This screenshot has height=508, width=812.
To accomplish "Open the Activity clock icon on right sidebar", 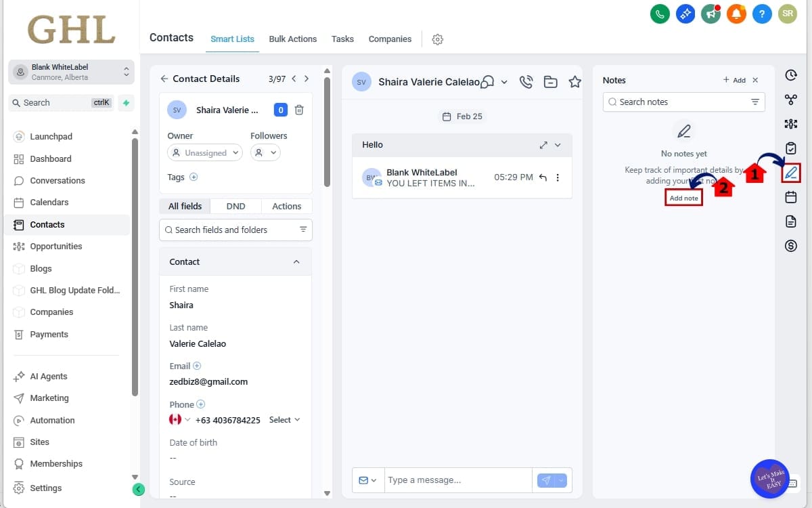I will coord(791,75).
